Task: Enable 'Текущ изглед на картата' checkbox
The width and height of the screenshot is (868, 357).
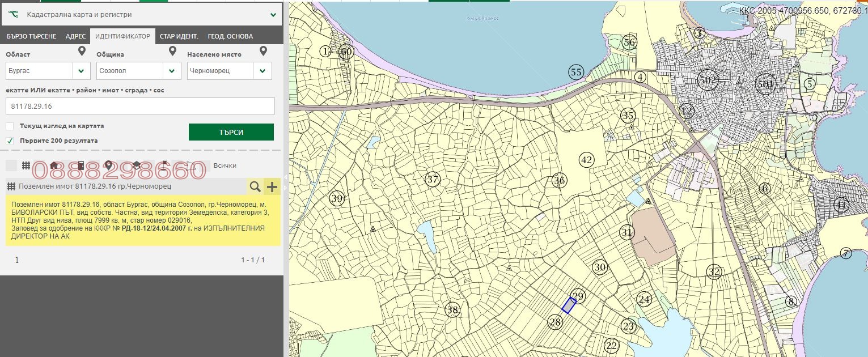Action: coord(10,126)
